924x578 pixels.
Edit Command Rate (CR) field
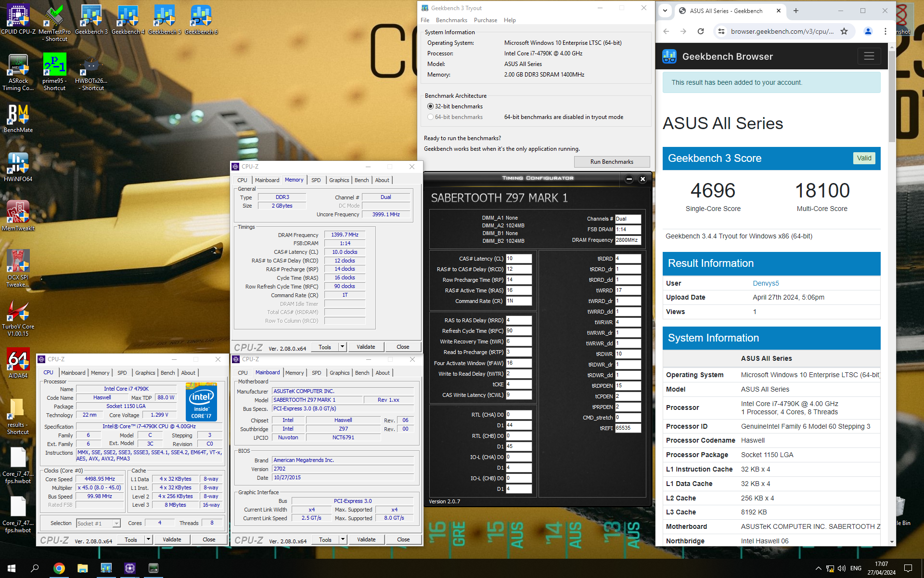click(x=518, y=301)
